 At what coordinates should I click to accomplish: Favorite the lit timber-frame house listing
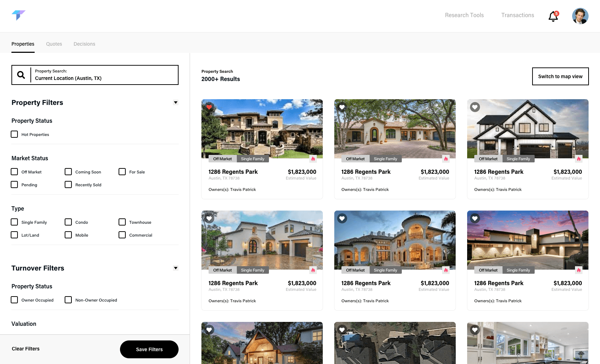[209, 330]
